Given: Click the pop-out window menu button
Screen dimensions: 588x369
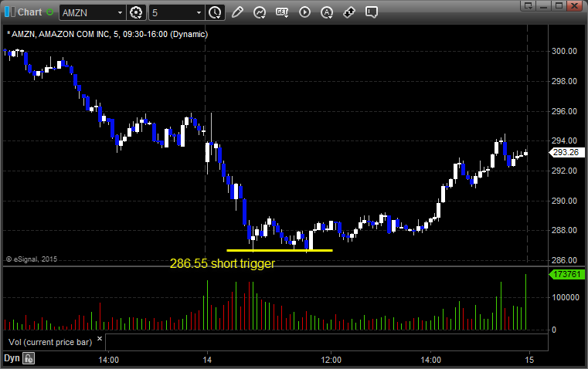Looking at the screenshot, I should pyautogui.click(x=529, y=5).
